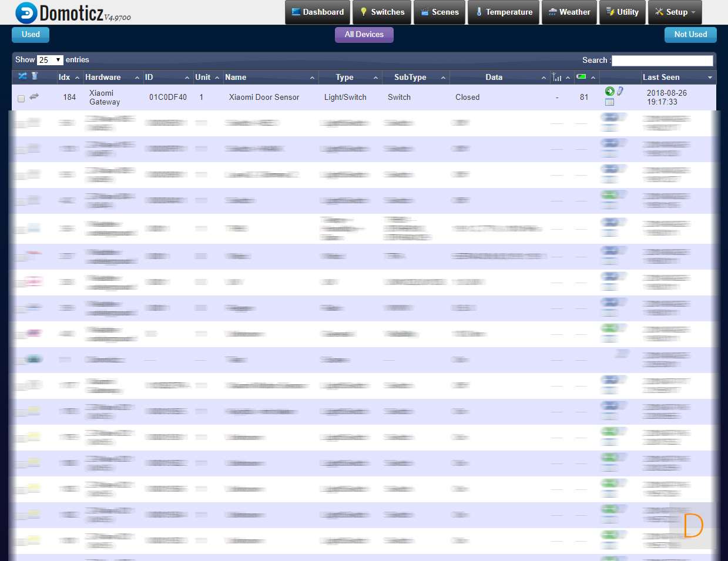Open the Weather tab
This screenshot has height=561, width=728.
click(569, 12)
